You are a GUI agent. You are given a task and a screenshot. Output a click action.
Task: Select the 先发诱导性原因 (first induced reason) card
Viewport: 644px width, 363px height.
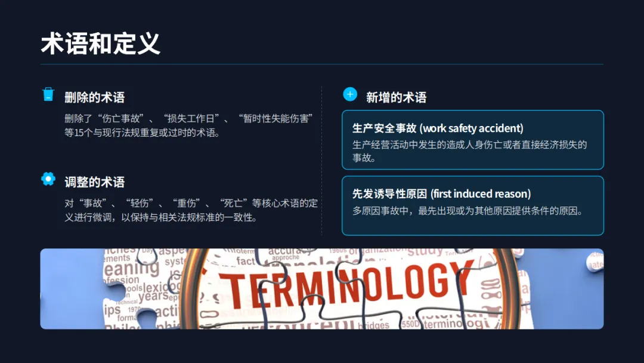coord(473,205)
